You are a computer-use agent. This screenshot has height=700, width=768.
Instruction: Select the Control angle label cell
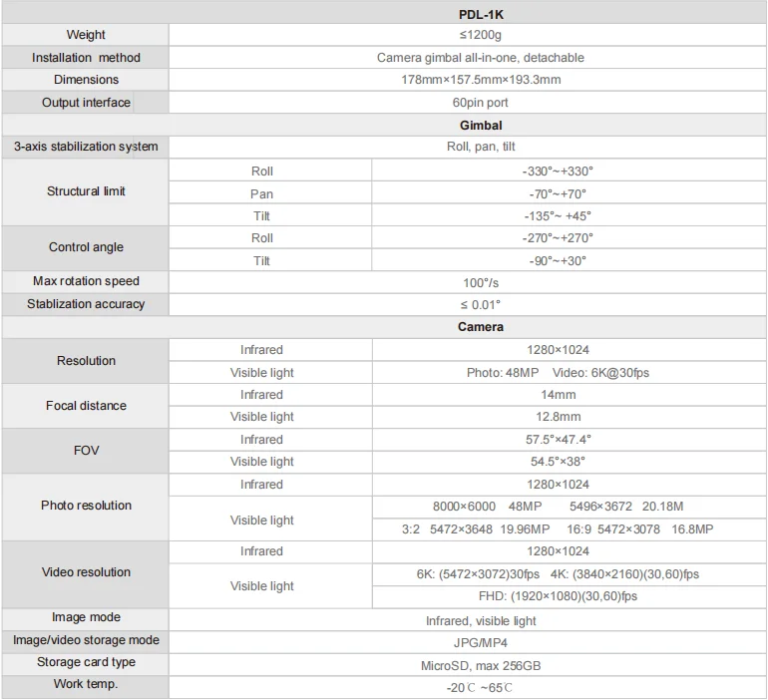pos(86,247)
